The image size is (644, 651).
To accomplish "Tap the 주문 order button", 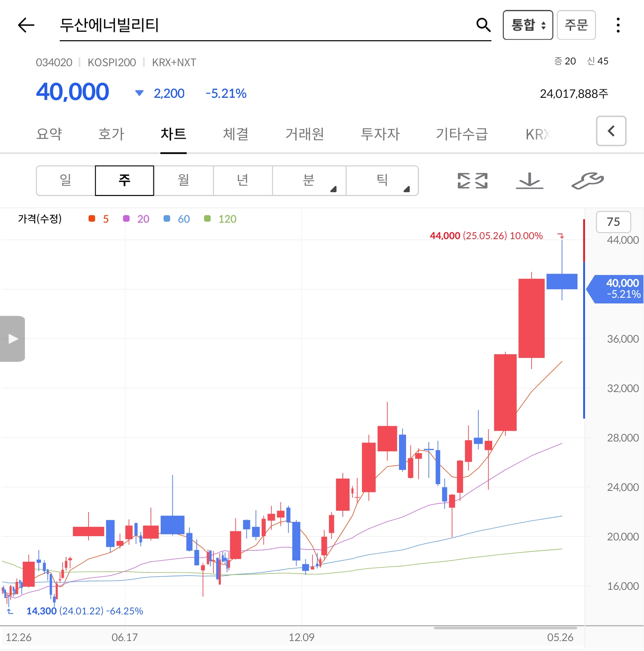I will point(576,25).
